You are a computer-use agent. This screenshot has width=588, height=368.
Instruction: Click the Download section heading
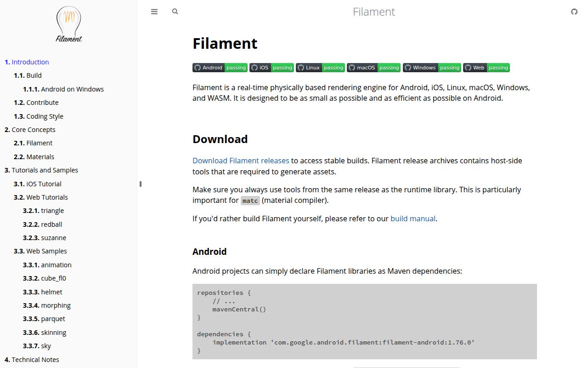click(x=220, y=139)
